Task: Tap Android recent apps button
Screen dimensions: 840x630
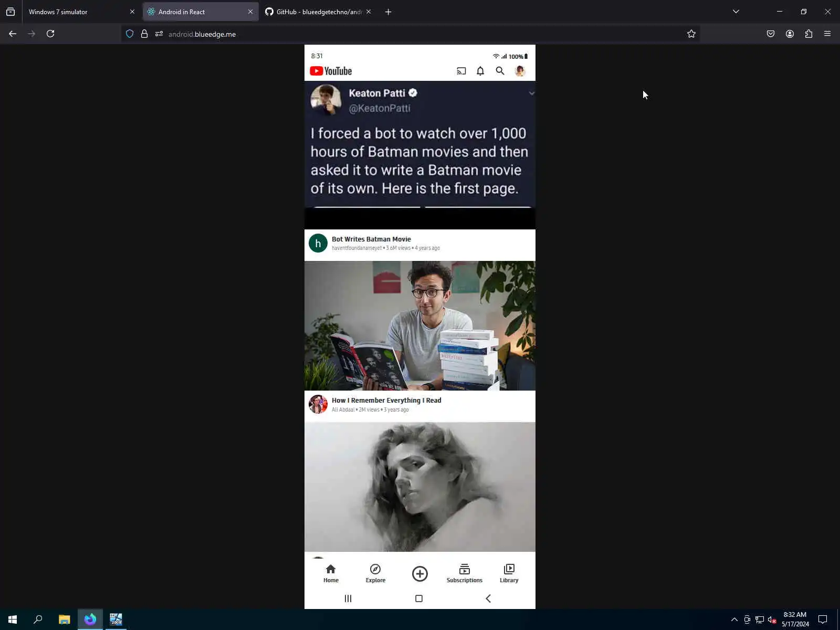Action: (348, 598)
